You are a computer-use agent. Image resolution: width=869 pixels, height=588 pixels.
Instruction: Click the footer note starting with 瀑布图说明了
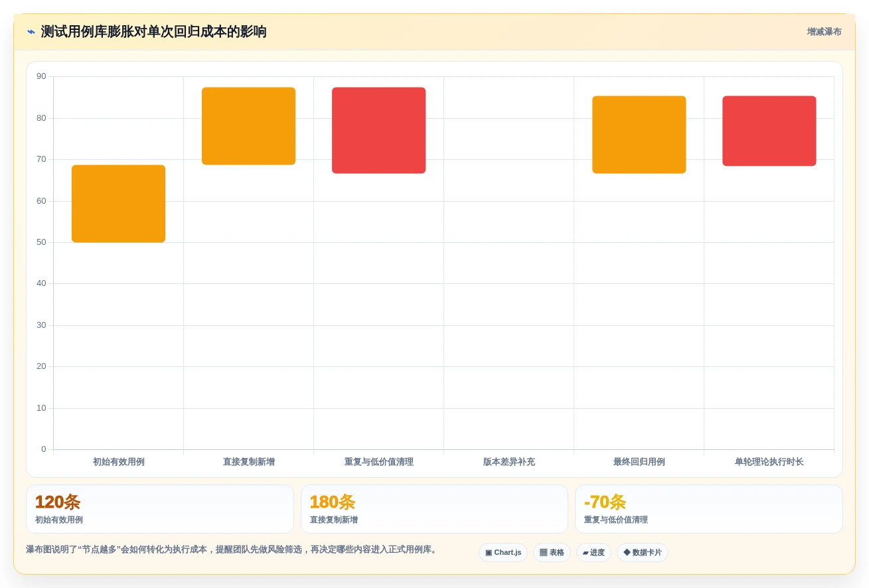click(x=232, y=550)
